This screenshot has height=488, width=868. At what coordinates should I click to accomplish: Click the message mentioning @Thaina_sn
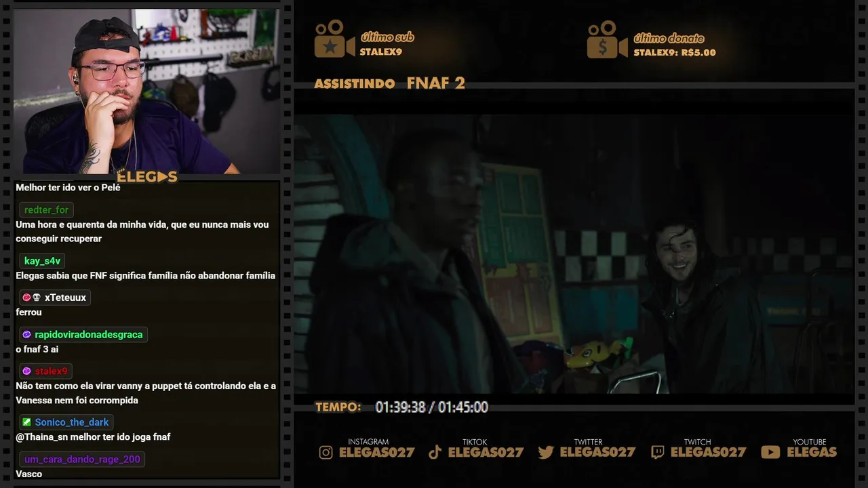click(x=93, y=437)
